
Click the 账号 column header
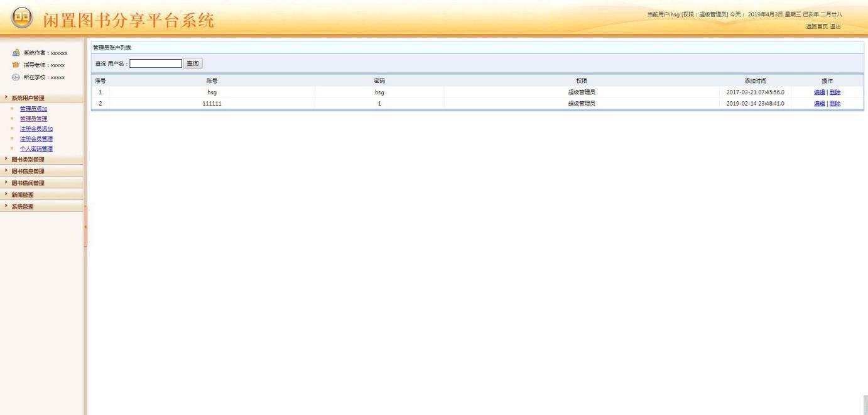(x=212, y=80)
